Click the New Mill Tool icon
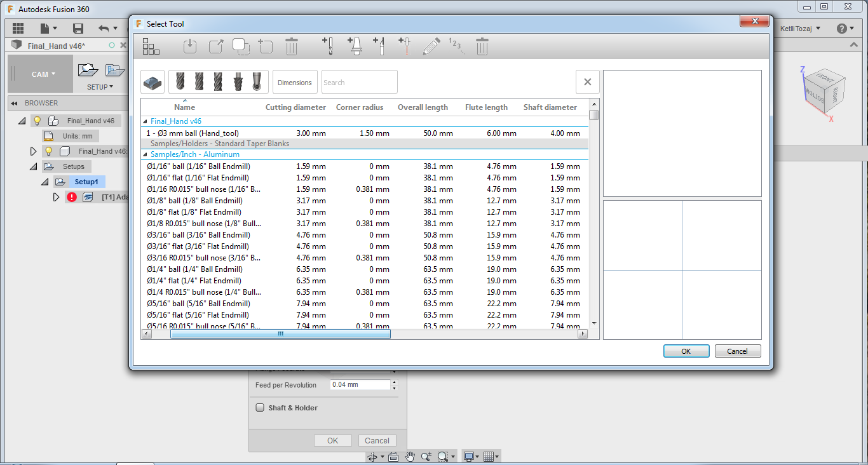This screenshot has width=868, height=465. tap(328, 46)
